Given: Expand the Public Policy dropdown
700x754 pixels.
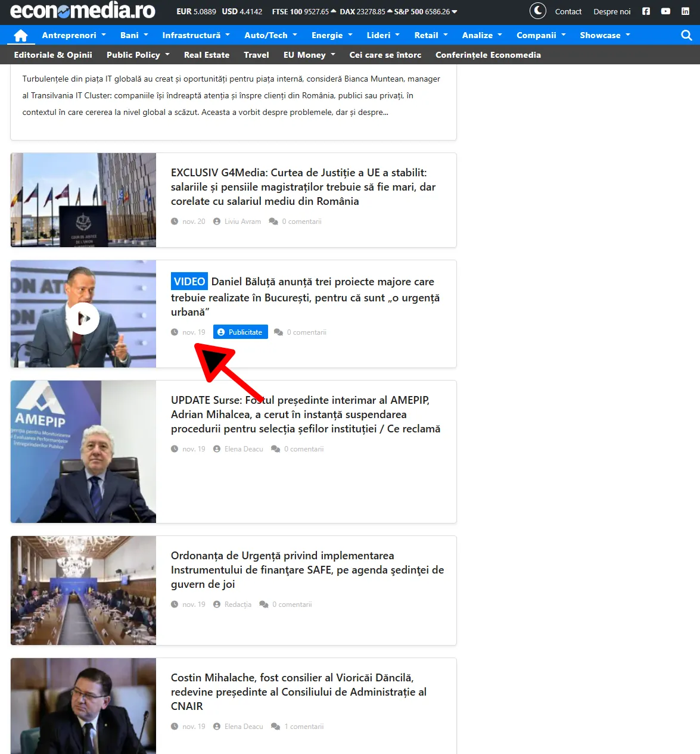Looking at the screenshot, I should [138, 55].
